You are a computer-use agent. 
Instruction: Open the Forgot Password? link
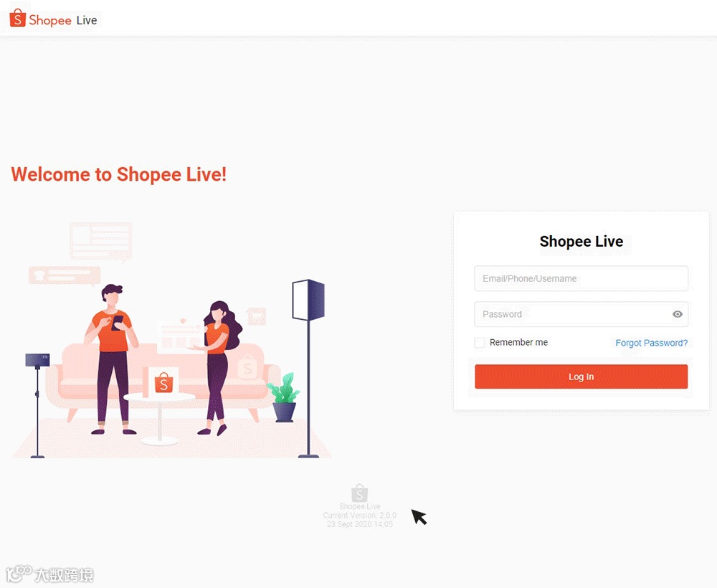click(x=651, y=343)
